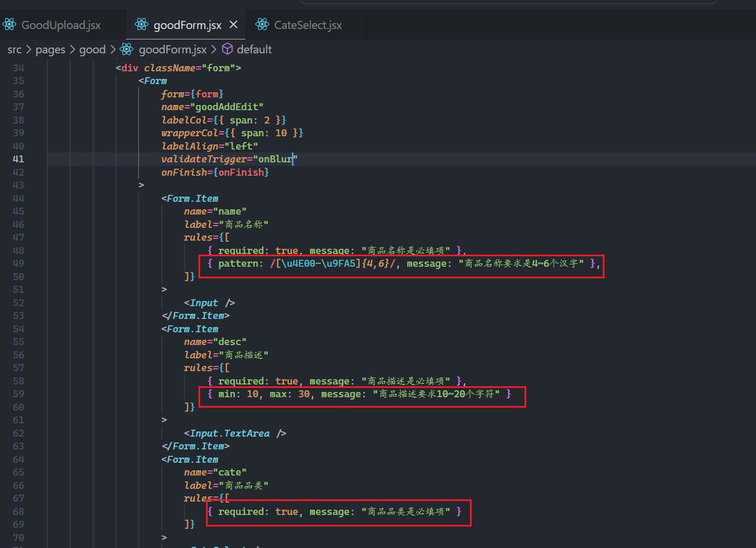
Task: Click the <Form opening tag on line 35
Action: pyautogui.click(x=153, y=81)
